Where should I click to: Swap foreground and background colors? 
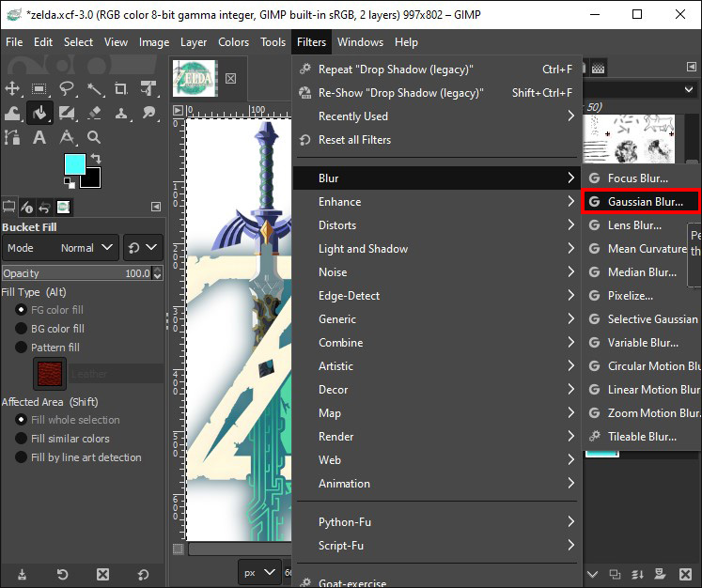point(95,159)
